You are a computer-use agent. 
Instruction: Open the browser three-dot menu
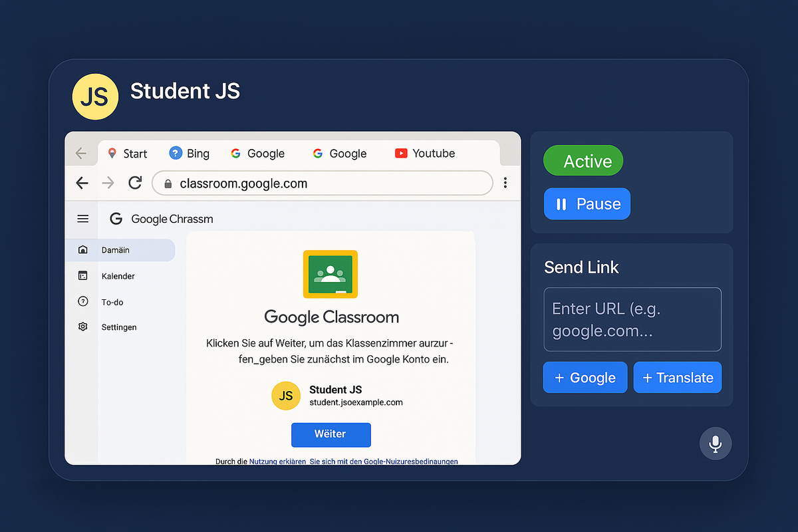click(x=505, y=183)
